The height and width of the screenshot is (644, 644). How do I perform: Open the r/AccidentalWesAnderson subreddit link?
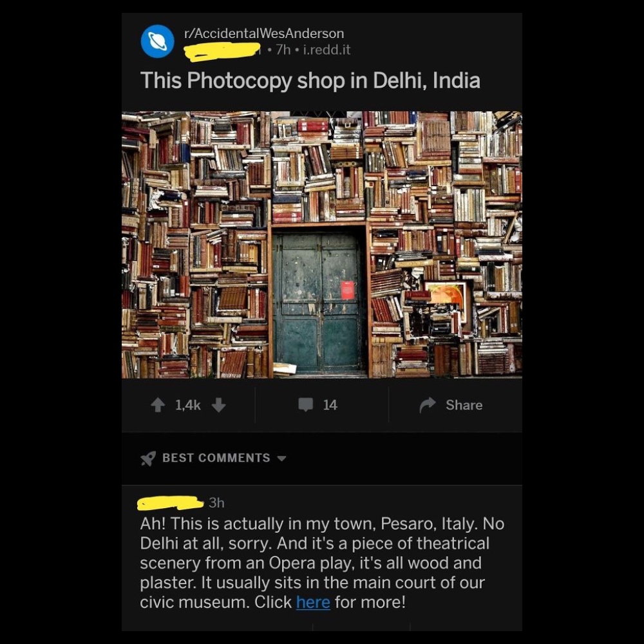click(264, 33)
